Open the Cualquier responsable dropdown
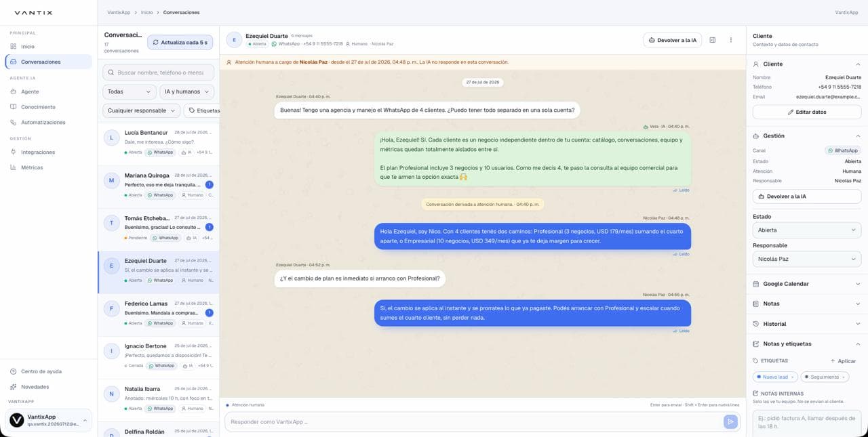The width and height of the screenshot is (868, 437). click(141, 110)
